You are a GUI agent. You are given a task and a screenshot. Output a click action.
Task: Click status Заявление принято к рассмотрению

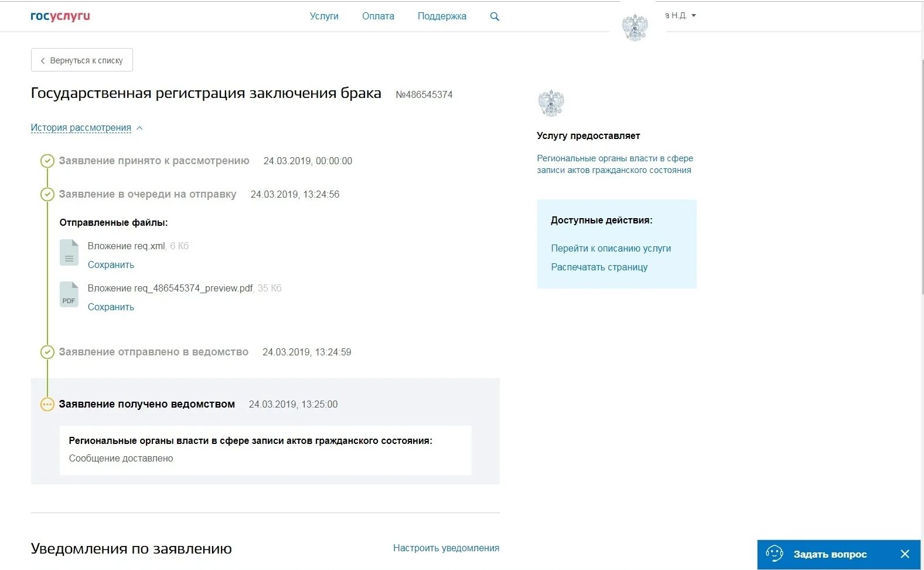click(154, 161)
